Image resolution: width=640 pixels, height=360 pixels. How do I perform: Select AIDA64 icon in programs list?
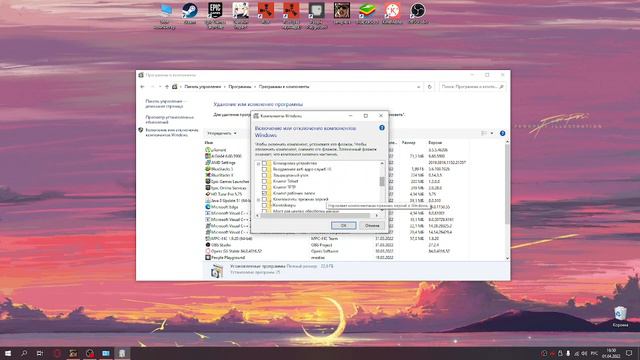tap(208, 156)
